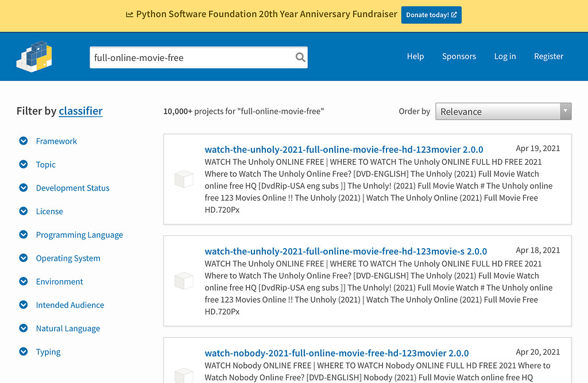This screenshot has height=383, width=588.
Task: Select the Natural Language filter label
Action: pyautogui.click(x=68, y=328)
